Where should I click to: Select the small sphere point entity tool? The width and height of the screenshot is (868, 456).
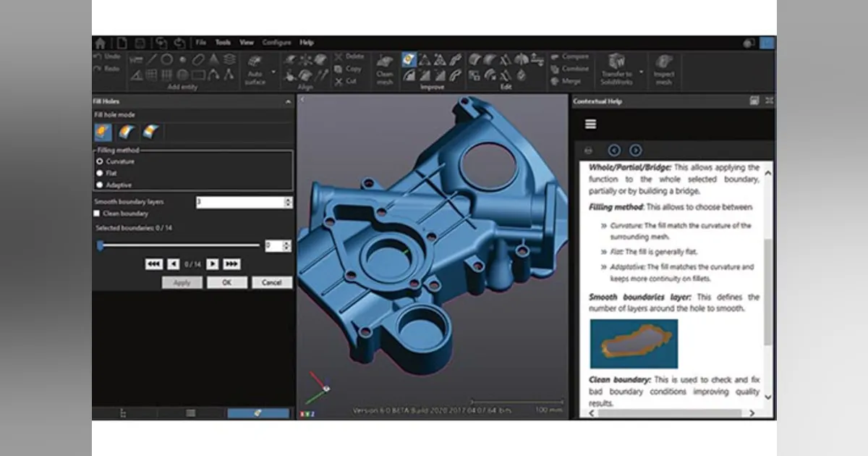click(182, 60)
